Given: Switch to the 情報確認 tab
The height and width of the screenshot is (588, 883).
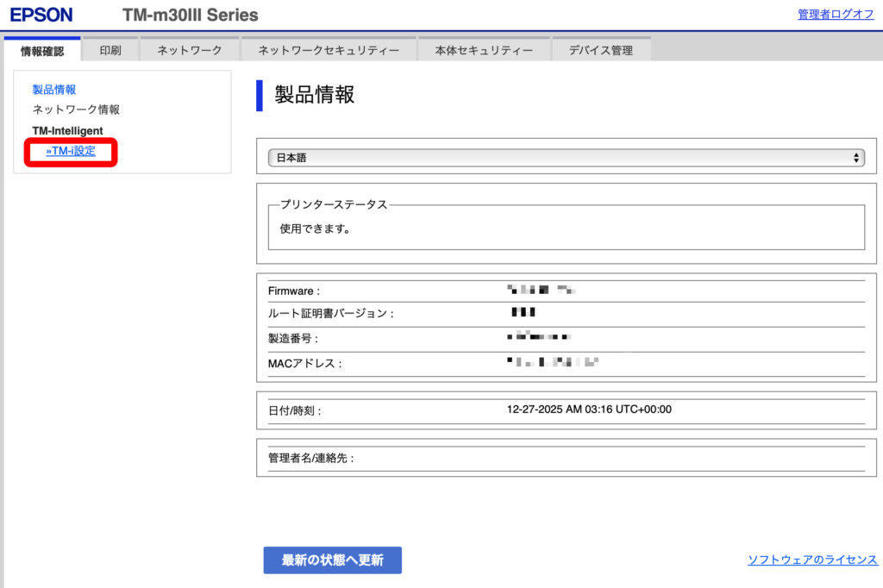Looking at the screenshot, I should click(x=42, y=51).
